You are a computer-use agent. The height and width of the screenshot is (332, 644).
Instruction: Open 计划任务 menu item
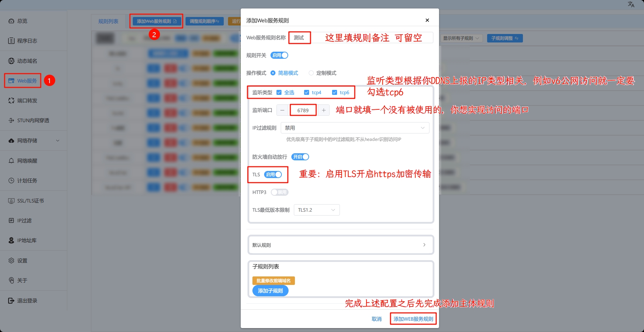pos(27,181)
